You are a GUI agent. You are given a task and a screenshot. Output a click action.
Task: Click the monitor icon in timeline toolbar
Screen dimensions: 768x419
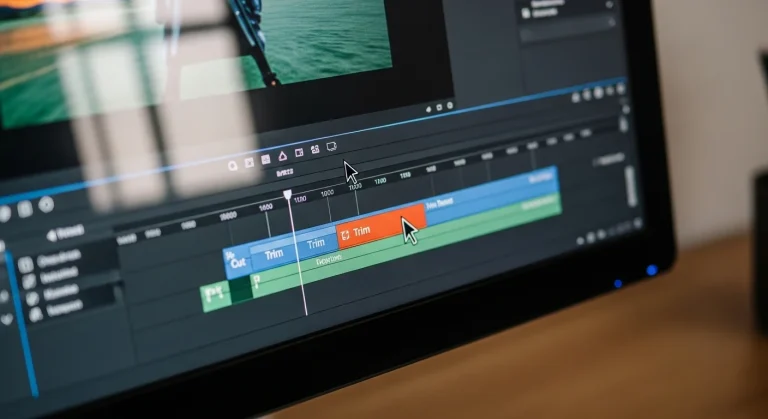click(332, 147)
